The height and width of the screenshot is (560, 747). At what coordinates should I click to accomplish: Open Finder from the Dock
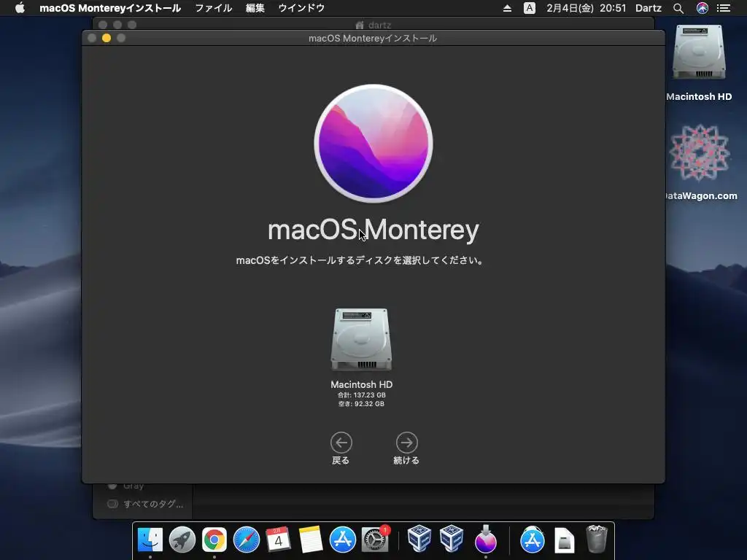pos(150,540)
